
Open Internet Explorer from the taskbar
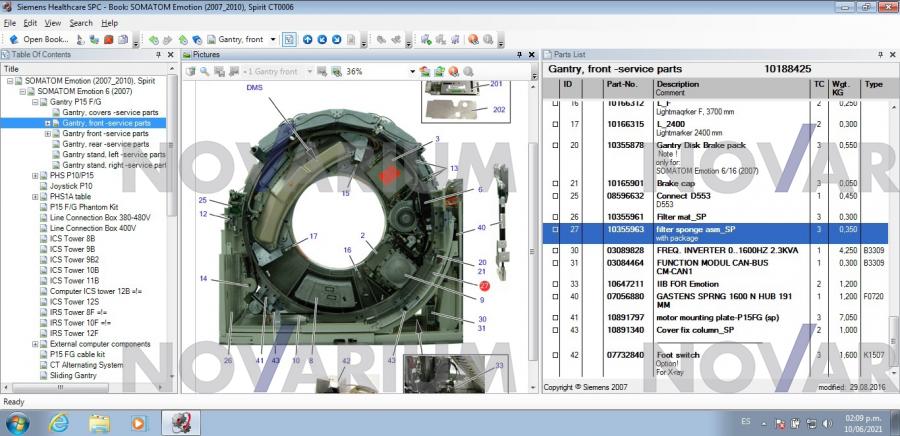[x=59, y=422]
